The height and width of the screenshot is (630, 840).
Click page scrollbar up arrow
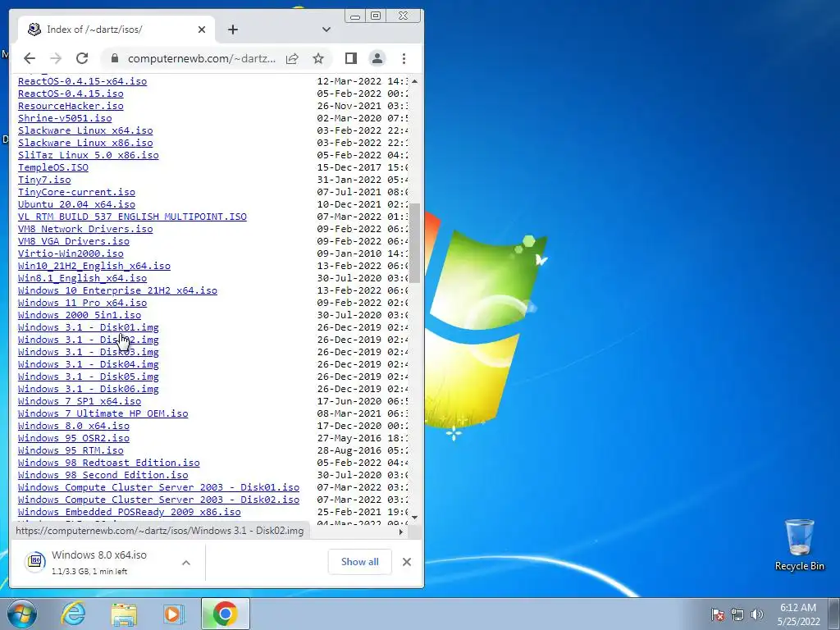(414, 81)
